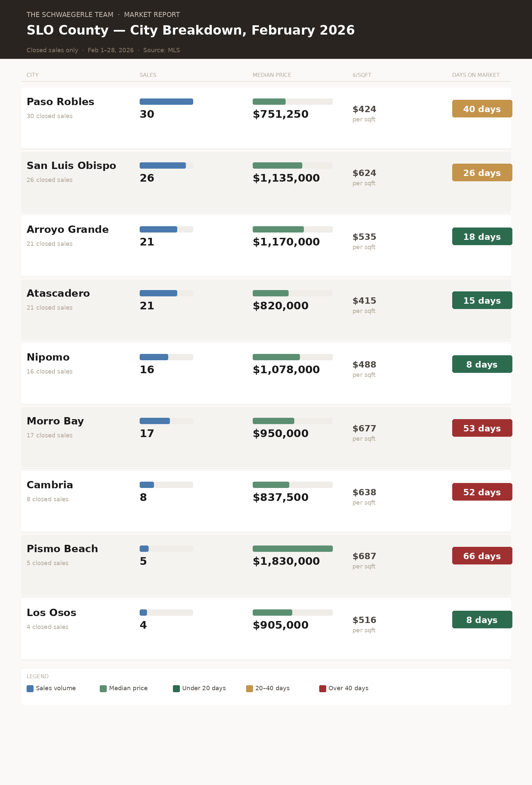The height and width of the screenshot is (785, 532).
Task: Click Paso Robles' blue sales bar
Action: click(166, 102)
